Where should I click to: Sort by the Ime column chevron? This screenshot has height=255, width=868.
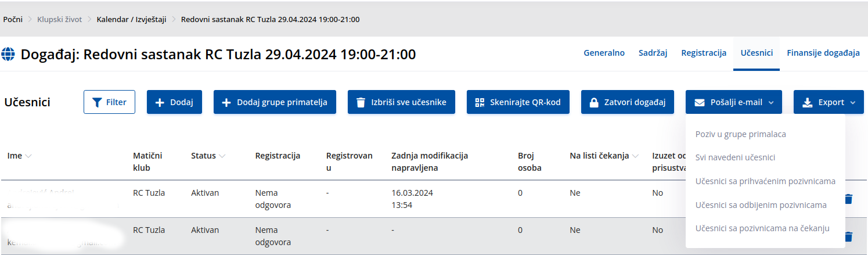click(28, 156)
